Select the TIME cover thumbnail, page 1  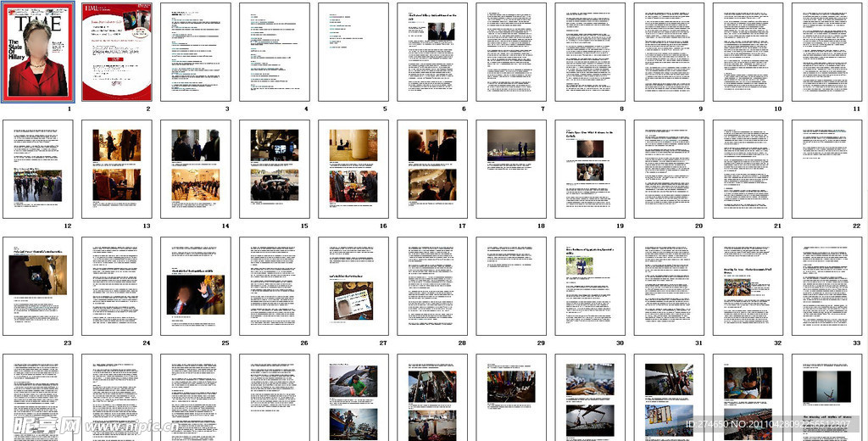37,52
